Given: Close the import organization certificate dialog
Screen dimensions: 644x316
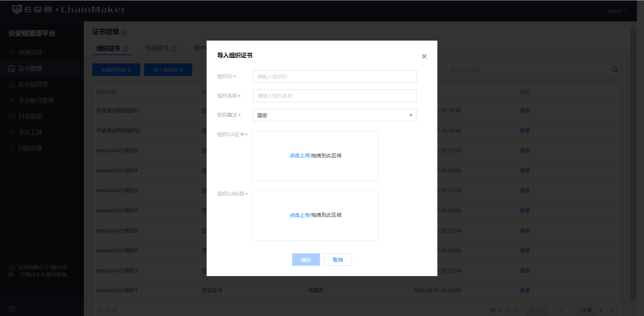Looking at the screenshot, I should (x=424, y=56).
